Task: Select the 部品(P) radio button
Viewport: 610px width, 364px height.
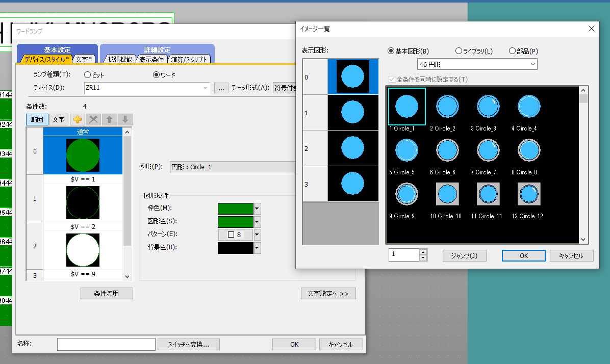Action: pos(513,51)
